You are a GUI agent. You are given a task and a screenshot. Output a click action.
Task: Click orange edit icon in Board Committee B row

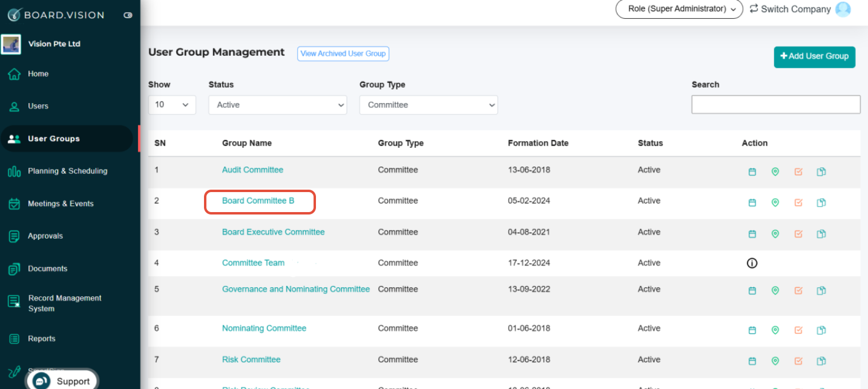[x=798, y=202]
